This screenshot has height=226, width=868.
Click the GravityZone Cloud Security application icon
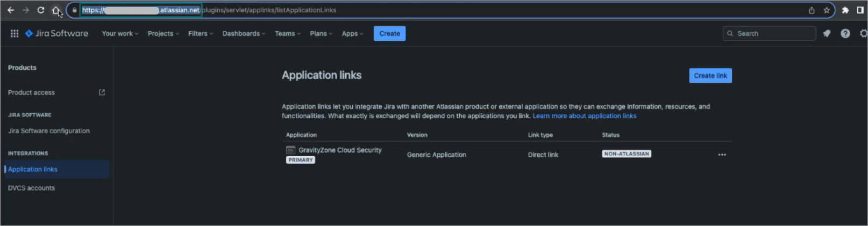(291, 150)
